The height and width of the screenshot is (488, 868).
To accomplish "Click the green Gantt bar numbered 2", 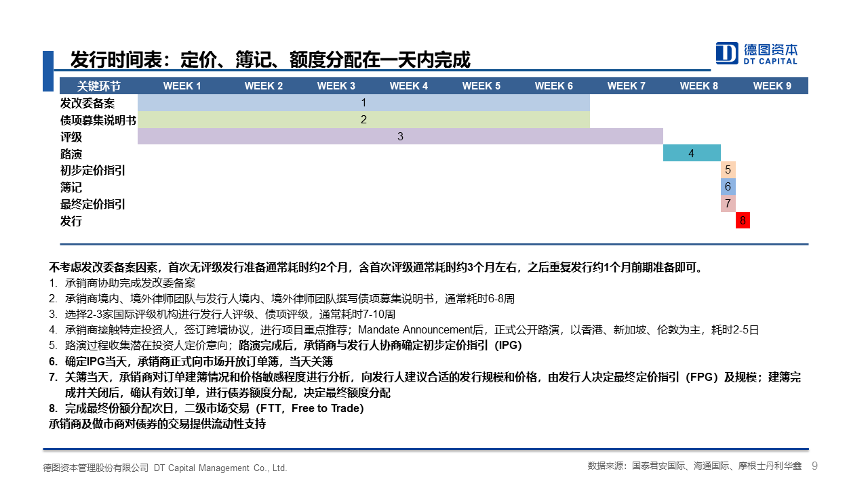I will click(363, 120).
